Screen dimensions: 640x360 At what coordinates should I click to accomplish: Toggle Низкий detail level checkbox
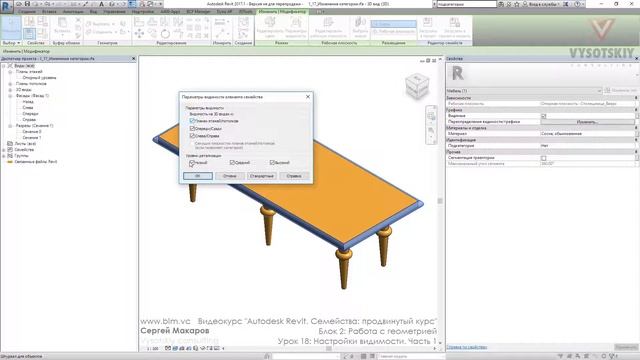191,162
